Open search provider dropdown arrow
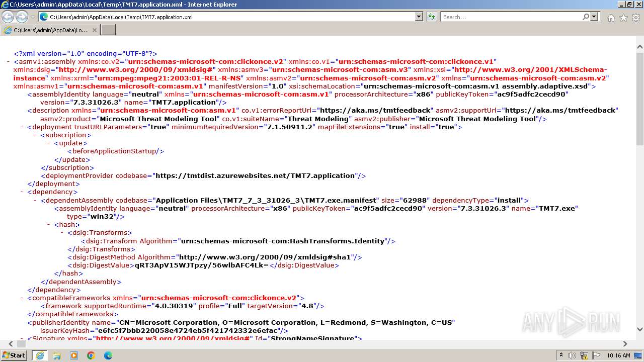The width and height of the screenshot is (644, 362). point(594,17)
